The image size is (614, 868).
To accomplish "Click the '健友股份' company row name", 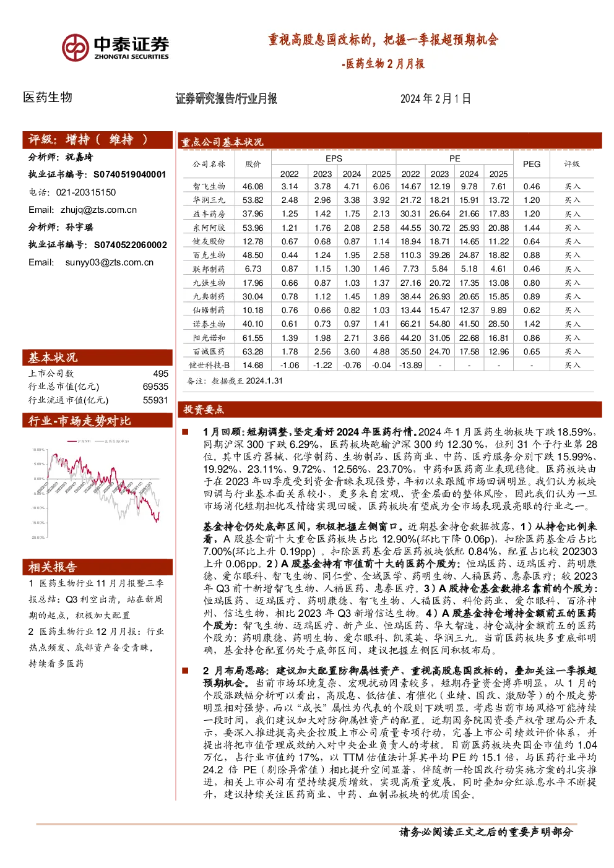I will click(209, 241).
